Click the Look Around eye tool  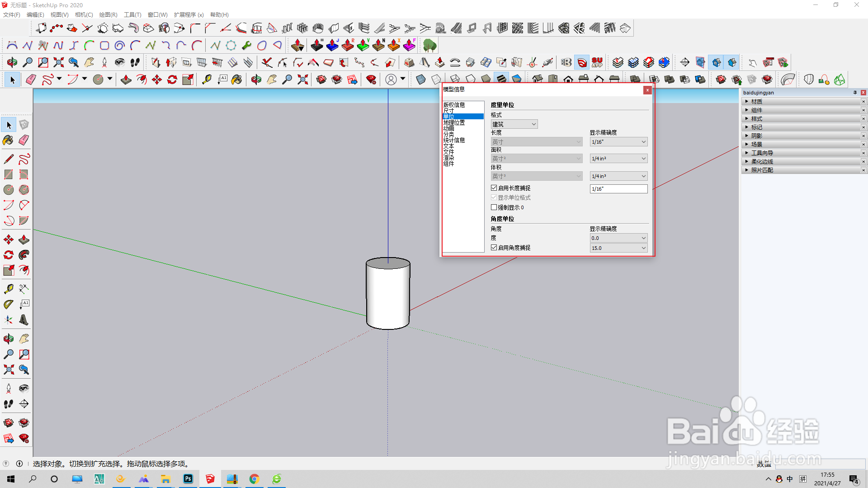coord(24,389)
